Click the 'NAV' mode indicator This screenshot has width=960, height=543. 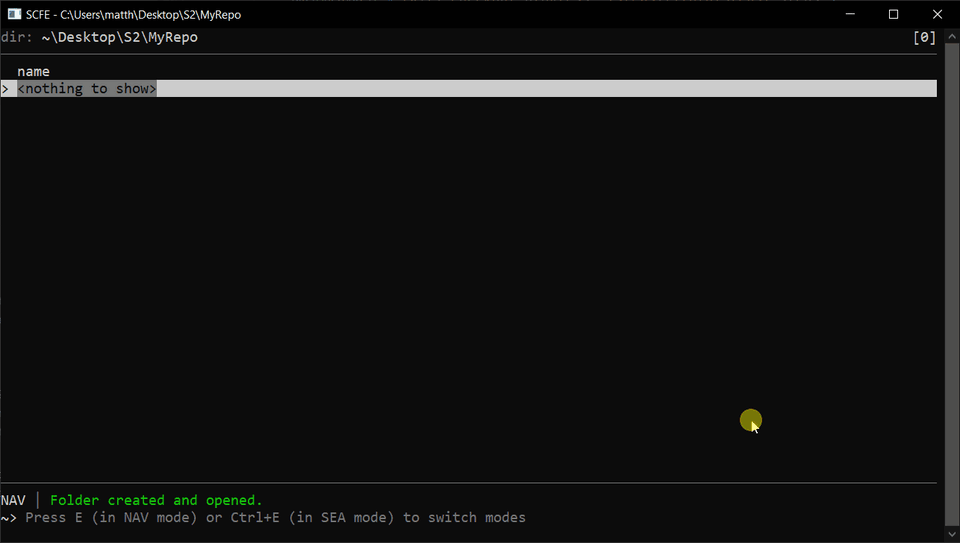click(x=13, y=500)
